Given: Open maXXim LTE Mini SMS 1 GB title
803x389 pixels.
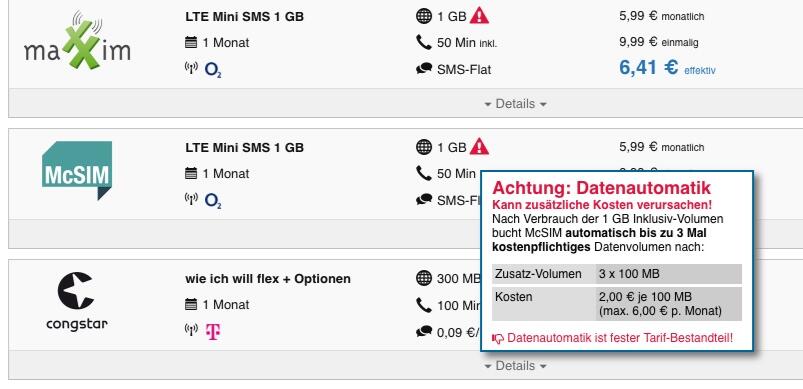Looking at the screenshot, I should (x=244, y=17).
